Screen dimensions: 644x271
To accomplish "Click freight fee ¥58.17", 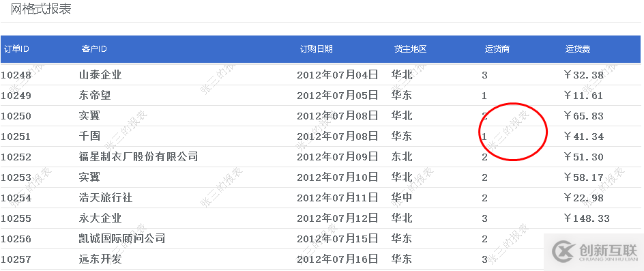I will [584, 177].
